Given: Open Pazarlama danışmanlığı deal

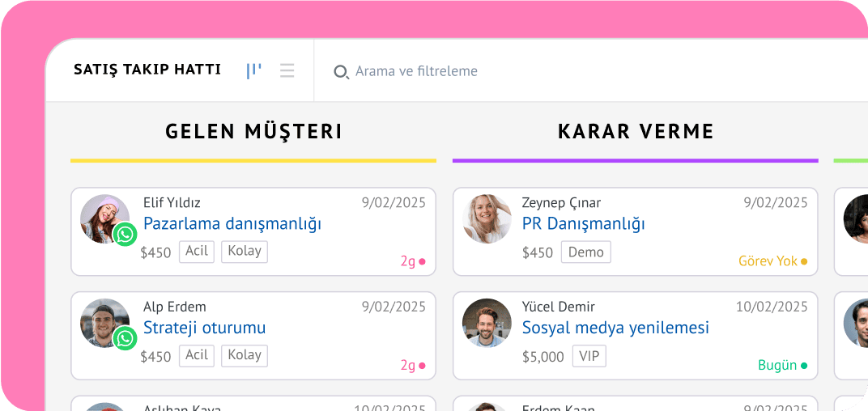Looking at the screenshot, I should pyautogui.click(x=232, y=224).
